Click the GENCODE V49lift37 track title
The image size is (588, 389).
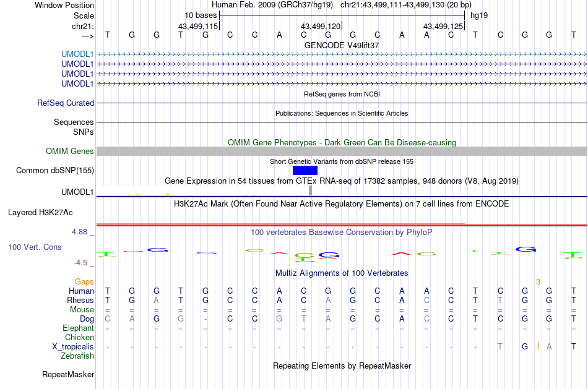[342, 45]
